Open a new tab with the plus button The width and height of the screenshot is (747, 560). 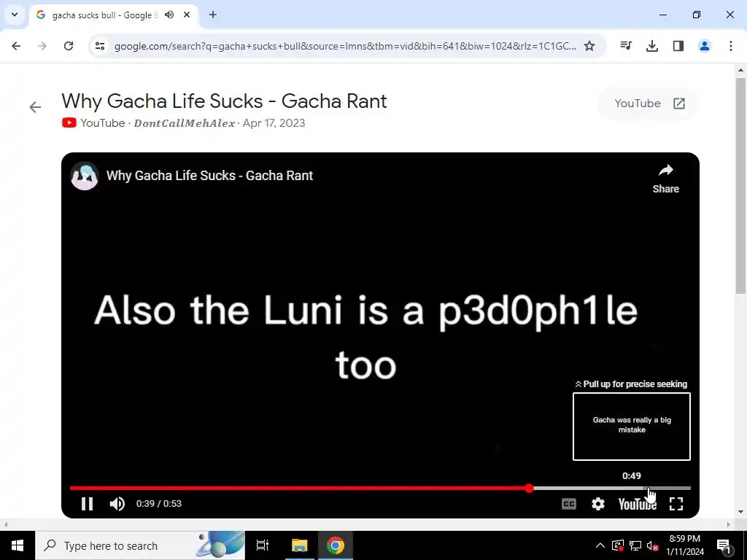click(213, 15)
